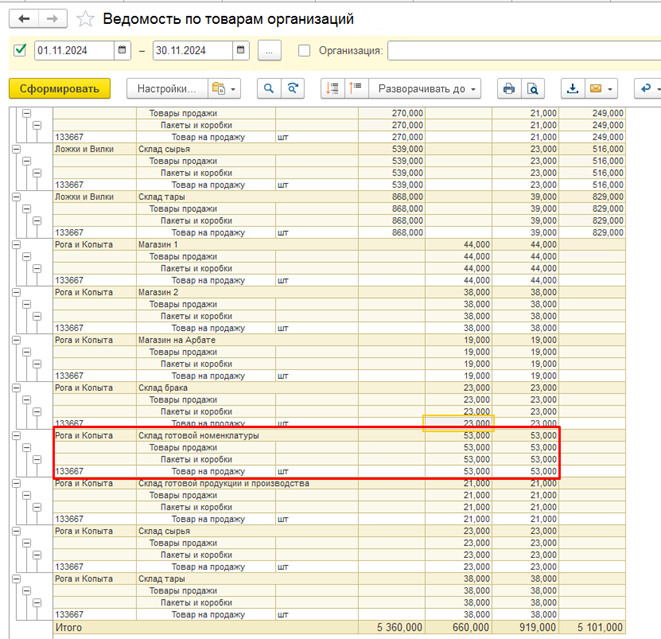Viewport: 661px width, 639px height.
Task: Select cell Склад готовой номенклатуры
Action: (x=247, y=435)
